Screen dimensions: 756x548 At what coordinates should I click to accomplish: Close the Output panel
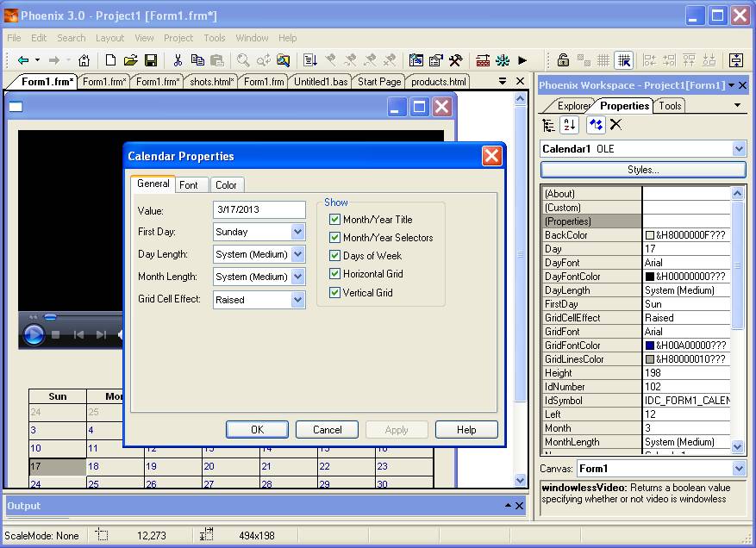tap(519, 506)
